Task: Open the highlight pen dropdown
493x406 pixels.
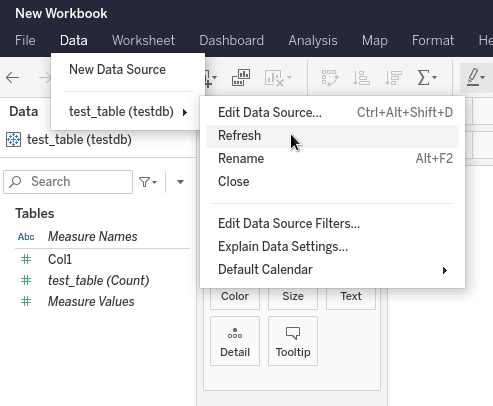Action: [476, 78]
